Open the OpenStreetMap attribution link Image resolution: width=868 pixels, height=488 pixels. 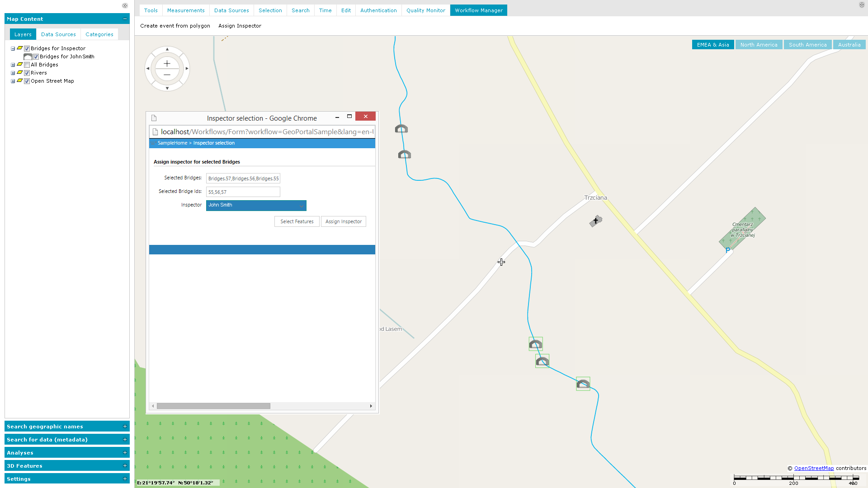pos(814,468)
